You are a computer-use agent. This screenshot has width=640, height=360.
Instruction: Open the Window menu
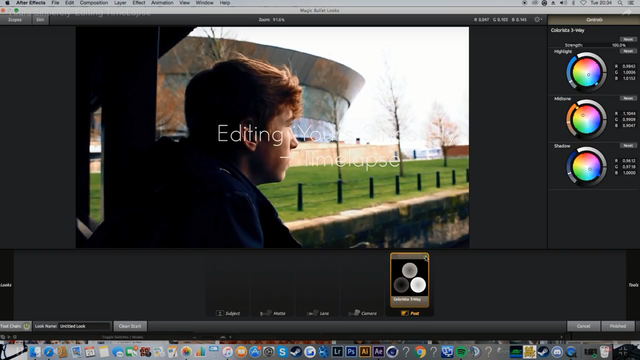click(204, 3)
